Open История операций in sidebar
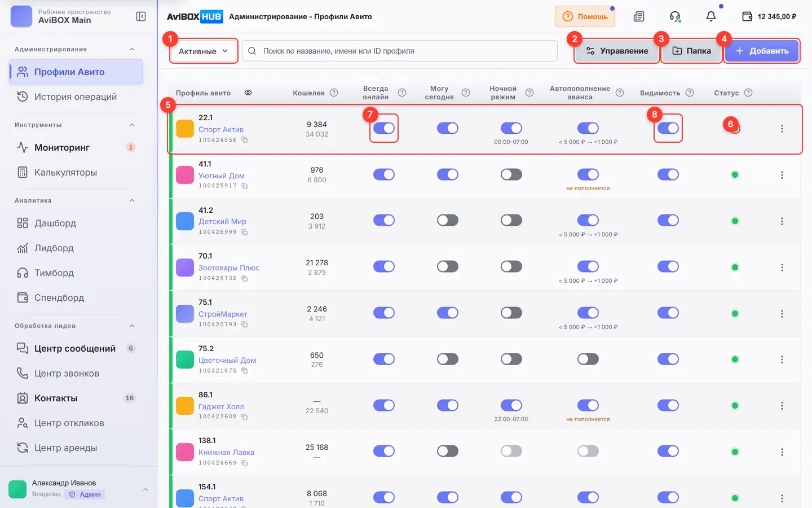The width and height of the screenshot is (812, 508). pos(76,97)
